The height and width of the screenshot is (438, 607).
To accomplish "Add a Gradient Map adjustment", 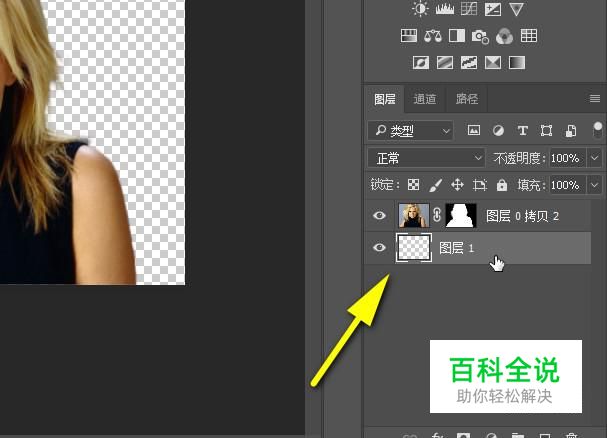I will 517,62.
